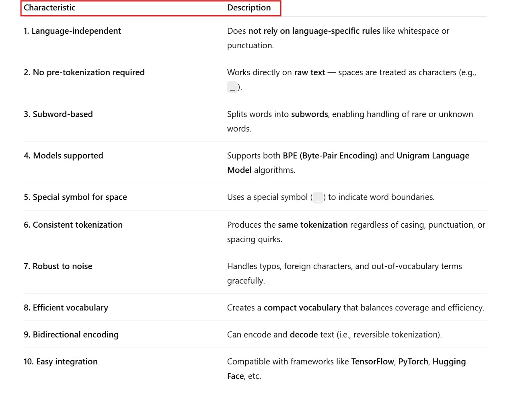Click bold 'same tokenization' text
Image resolution: width=532 pixels, height=399 pixels.
pos(312,225)
